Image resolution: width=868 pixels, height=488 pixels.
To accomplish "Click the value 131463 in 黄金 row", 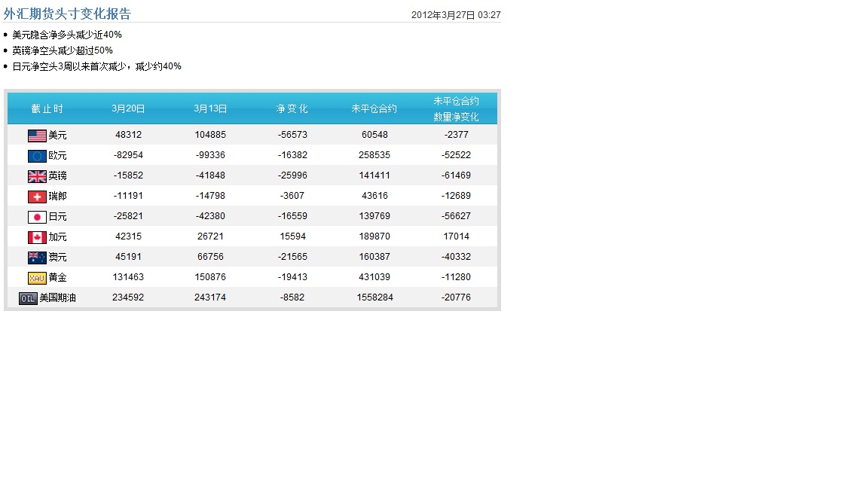I will (128, 276).
